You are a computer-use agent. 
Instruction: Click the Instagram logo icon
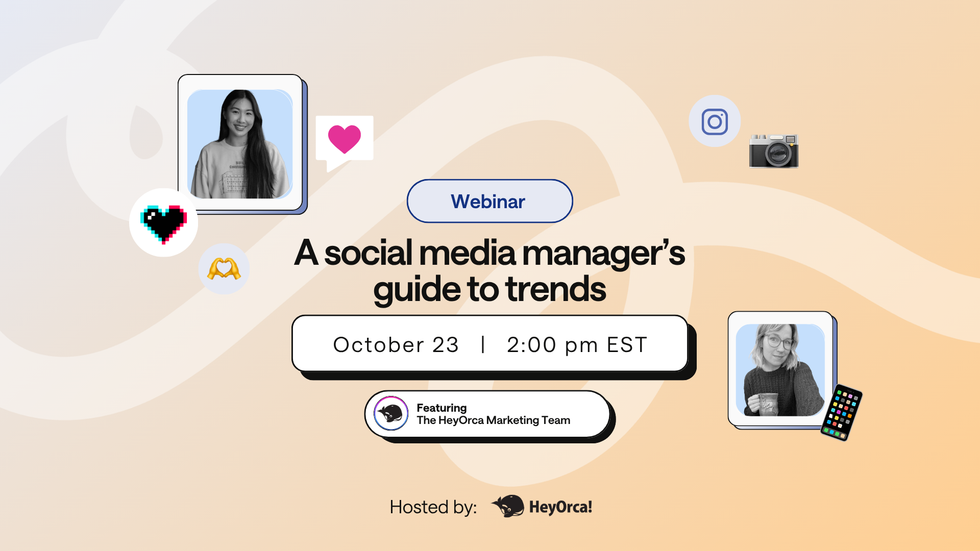pyautogui.click(x=715, y=121)
